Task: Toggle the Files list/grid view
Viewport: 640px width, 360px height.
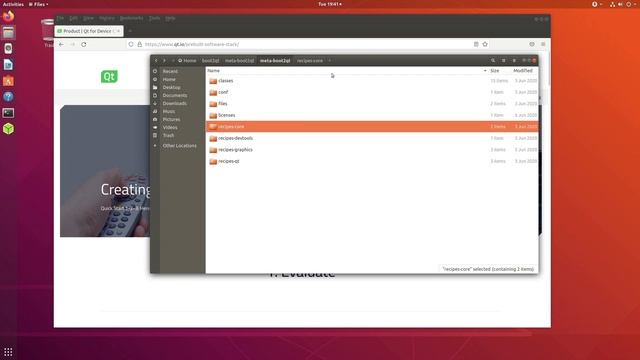Action: click(503, 60)
